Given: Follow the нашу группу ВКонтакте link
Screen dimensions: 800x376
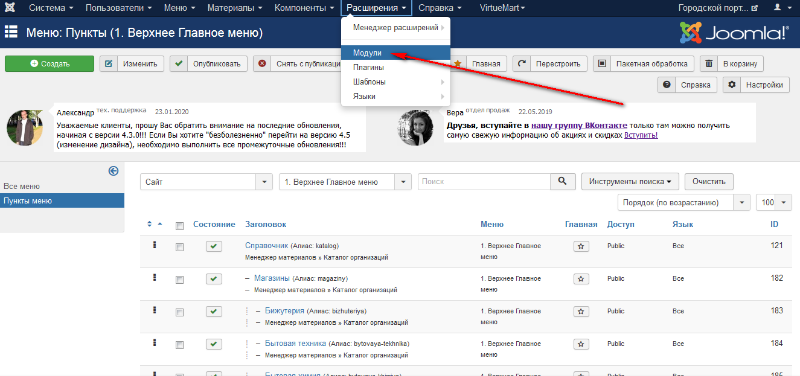Looking at the screenshot, I should [x=579, y=125].
